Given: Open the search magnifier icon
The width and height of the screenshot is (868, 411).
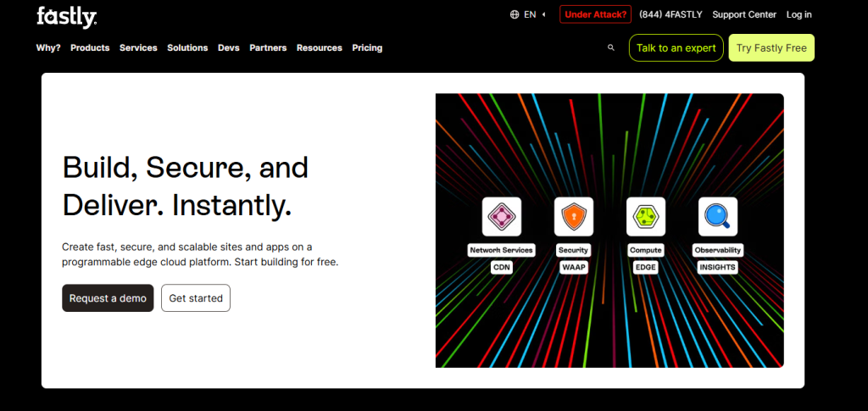Looking at the screenshot, I should [611, 48].
